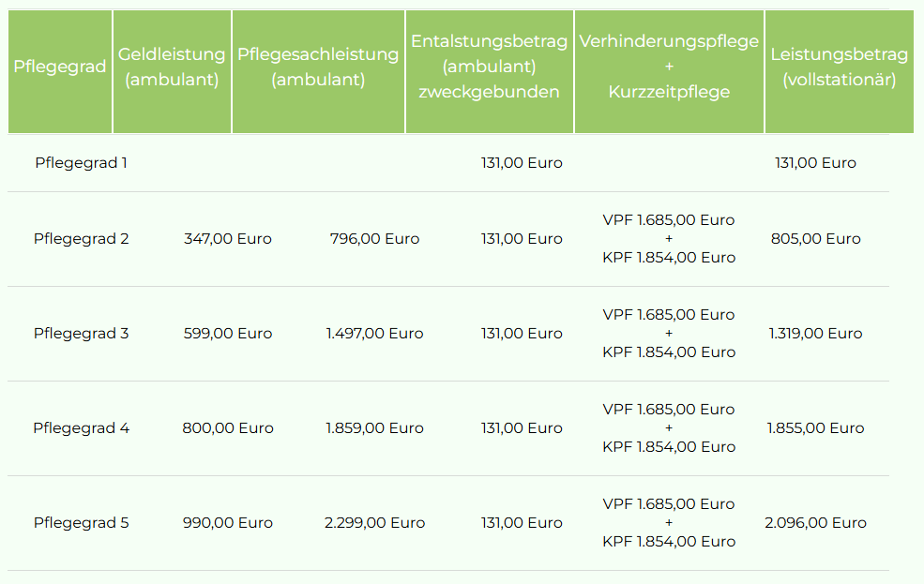The image size is (924, 584).
Task: Select the 796,00 Euro Pflegesachleistung value
Action: click(x=375, y=239)
